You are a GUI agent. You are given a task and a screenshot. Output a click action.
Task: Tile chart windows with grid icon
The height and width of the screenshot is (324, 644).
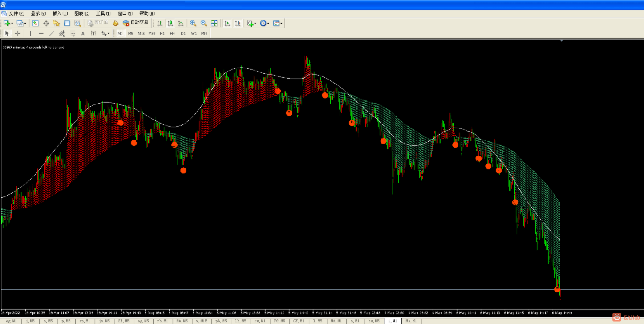pos(214,23)
